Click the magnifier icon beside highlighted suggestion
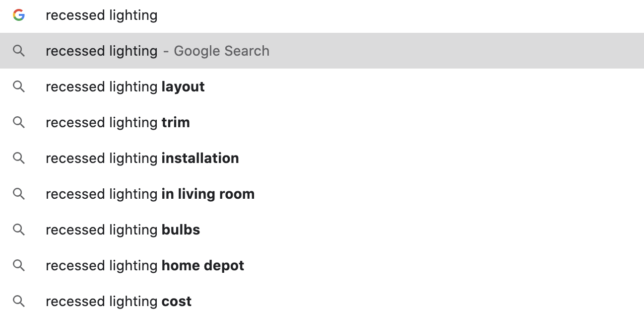This screenshot has width=644, height=318. (x=19, y=51)
